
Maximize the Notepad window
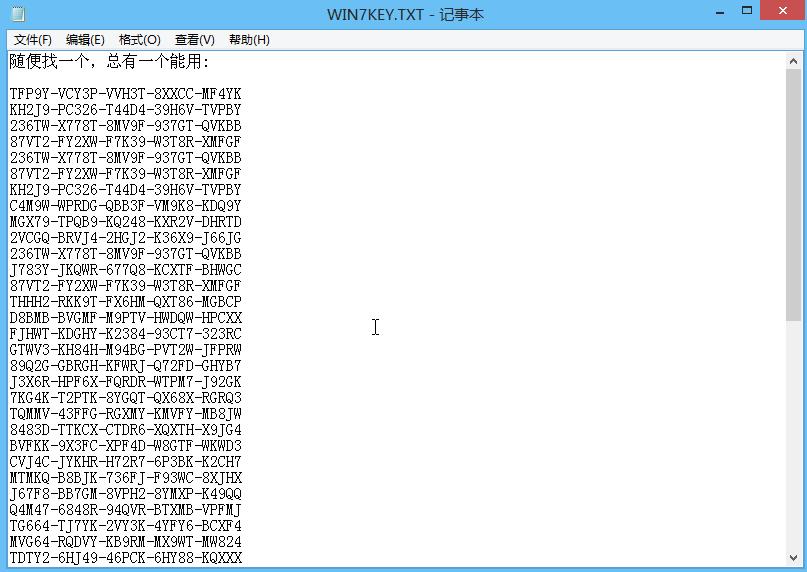pyautogui.click(x=747, y=10)
